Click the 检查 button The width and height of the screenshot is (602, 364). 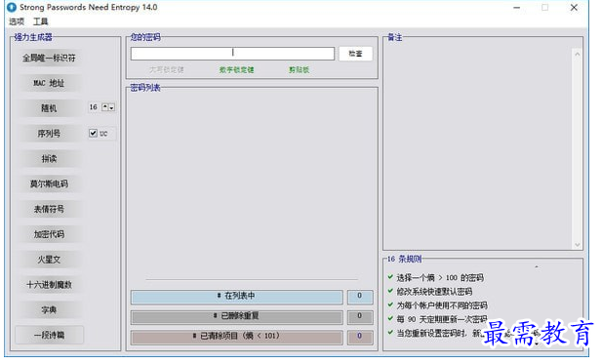[x=355, y=54]
